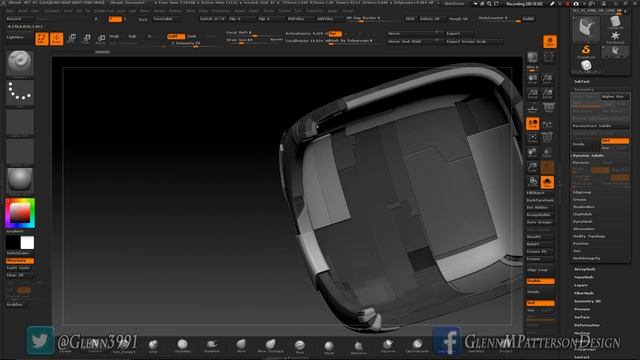Click the camera icon in recorder bar

576,4
